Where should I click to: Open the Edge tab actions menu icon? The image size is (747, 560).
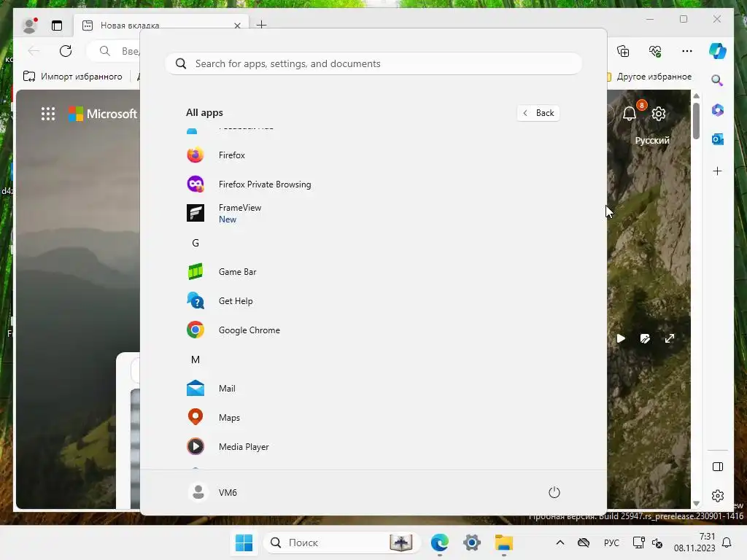(x=57, y=26)
